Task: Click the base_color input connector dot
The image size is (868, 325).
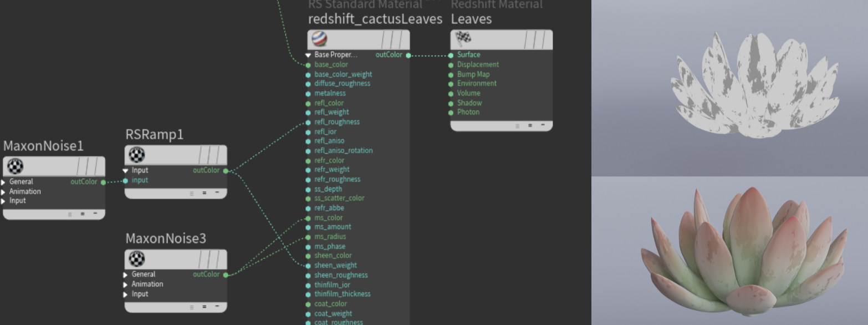Action: [x=308, y=65]
